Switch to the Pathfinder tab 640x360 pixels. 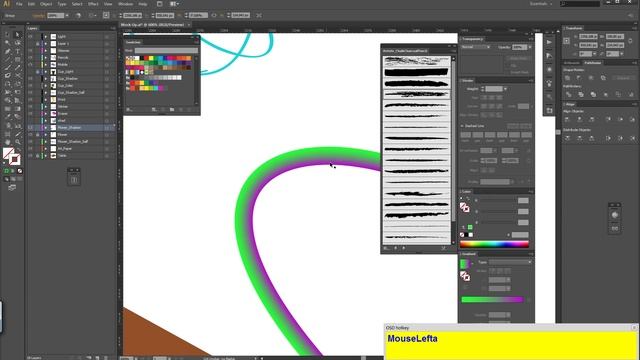[592, 63]
